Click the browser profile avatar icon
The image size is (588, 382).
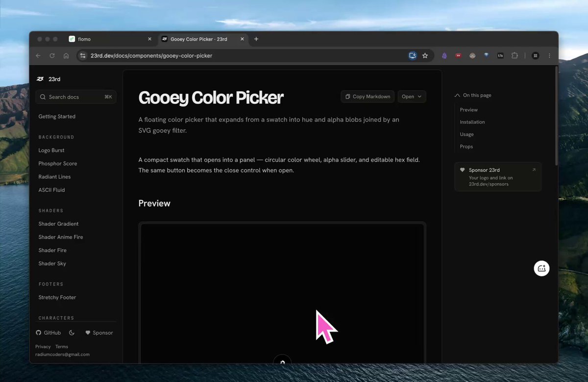pos(536,56)
